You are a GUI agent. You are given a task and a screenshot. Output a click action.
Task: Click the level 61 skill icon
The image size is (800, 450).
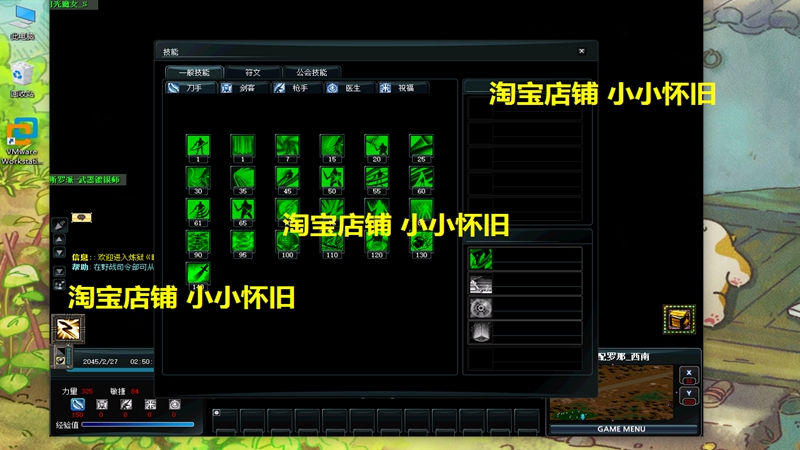click(198, 210)
